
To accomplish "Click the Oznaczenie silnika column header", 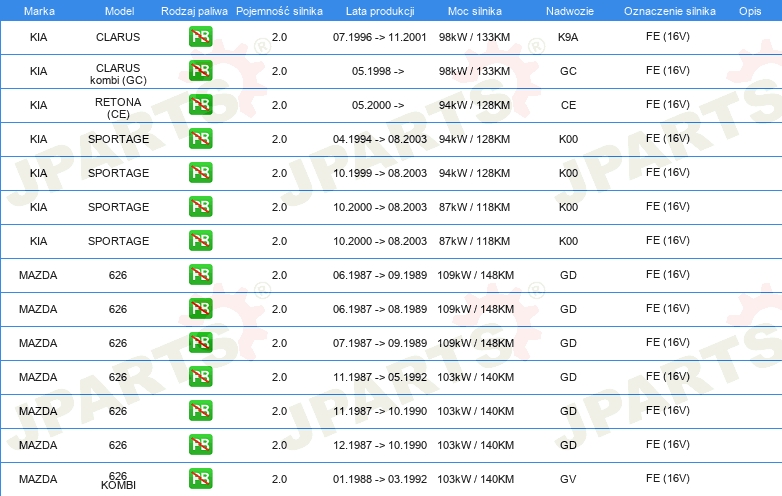I will [x=667, y=10].
